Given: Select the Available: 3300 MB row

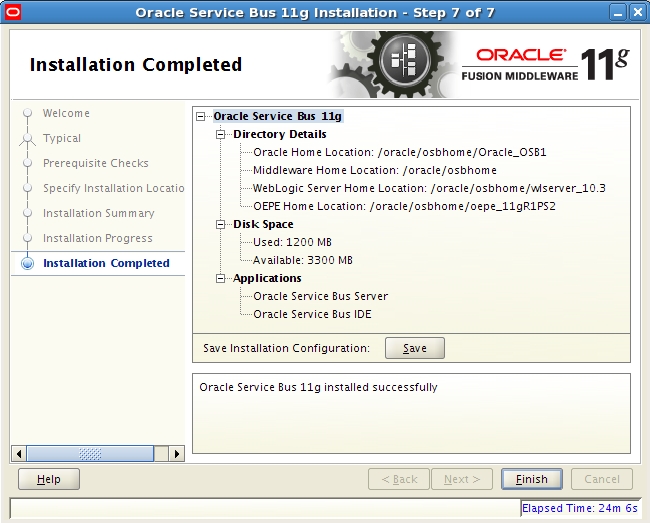Looking at the screenshot, I should point(303,260).
